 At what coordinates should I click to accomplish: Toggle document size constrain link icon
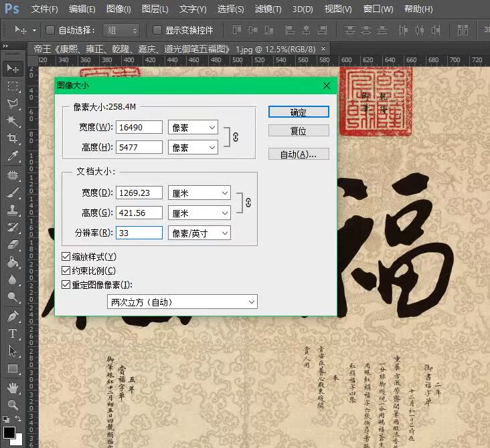pos(248,203)
